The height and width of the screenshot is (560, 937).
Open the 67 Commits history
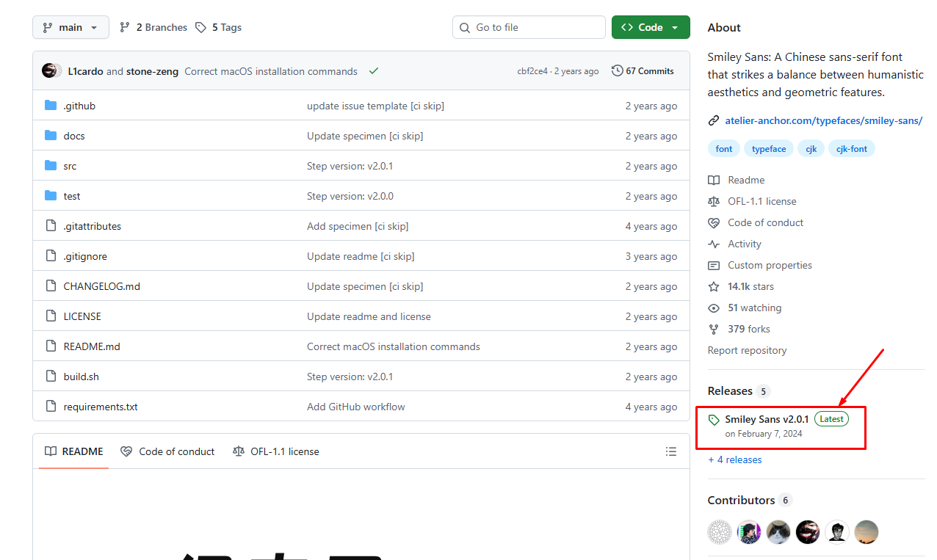tap(643, 71)
